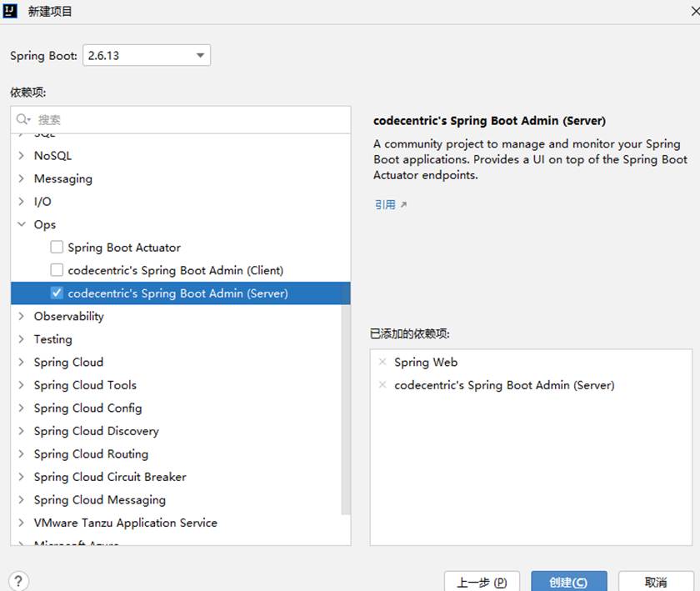Collapse the Ops category
This screenshot has height=591, width=700.
click(x=21, y=224)
